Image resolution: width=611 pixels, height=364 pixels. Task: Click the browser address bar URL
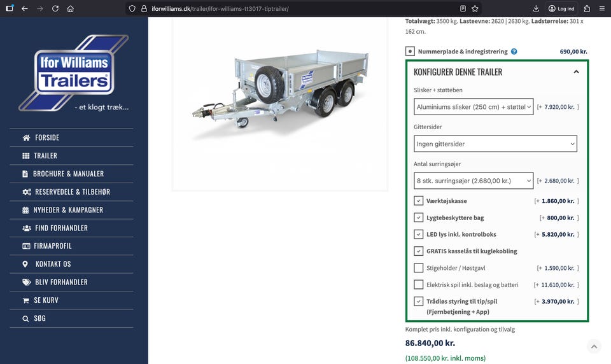[x=220, y=8]
